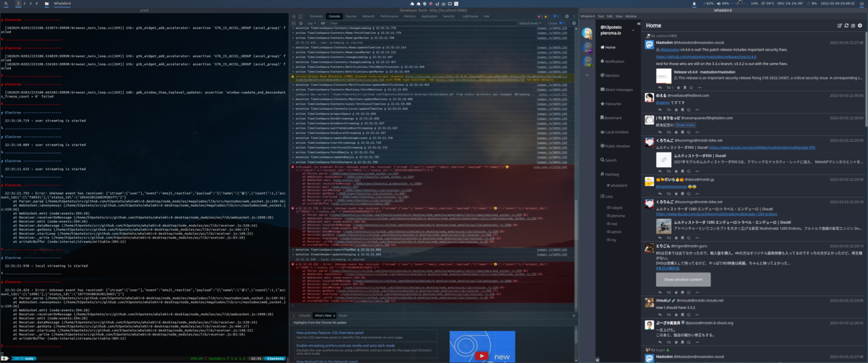
Task: Adjust the volume slider in the top bar
Action: tap(739, 4)
